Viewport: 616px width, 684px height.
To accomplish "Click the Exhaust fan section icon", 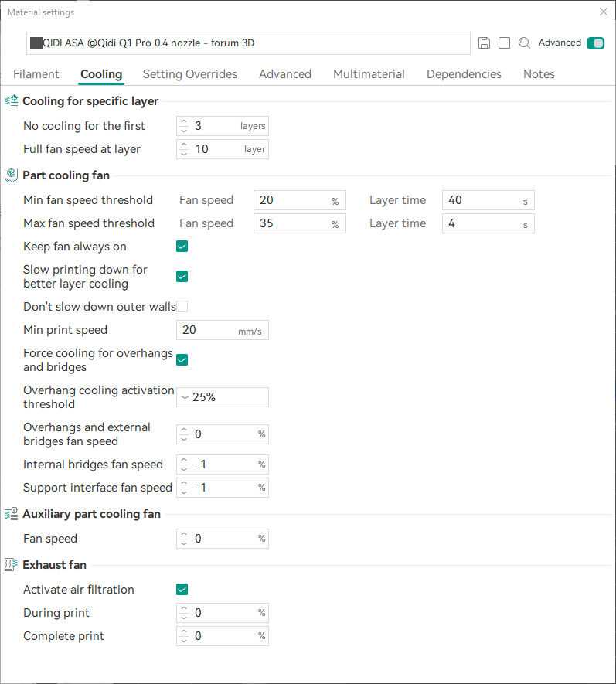I will click(12, 565).
